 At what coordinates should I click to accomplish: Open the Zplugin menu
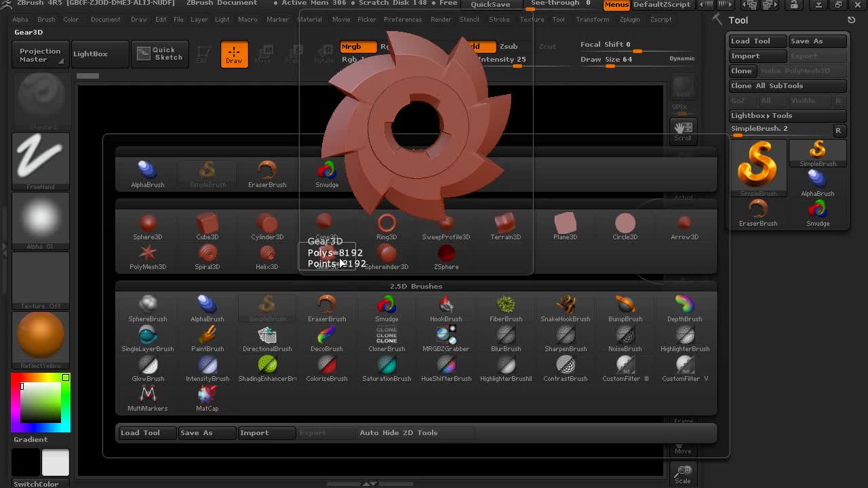[x=629, y=19]
